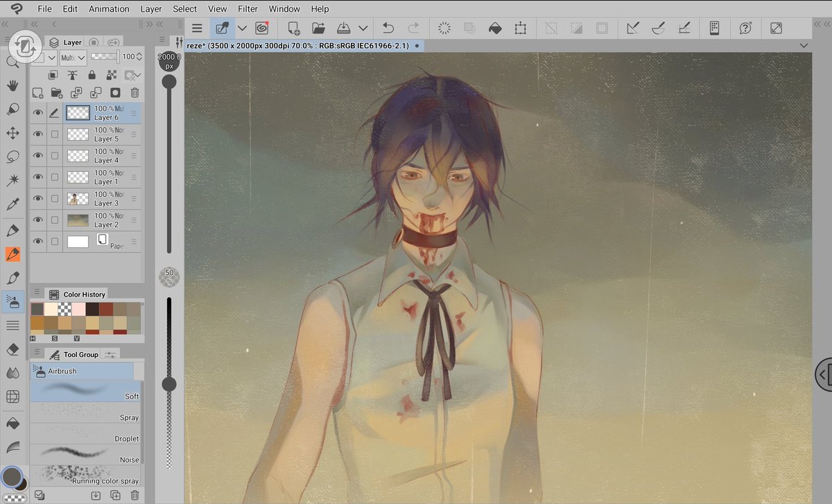Select the Noise airbrush sub tool
This screenshot has height=504, width=832.
[x=85, y=455]
